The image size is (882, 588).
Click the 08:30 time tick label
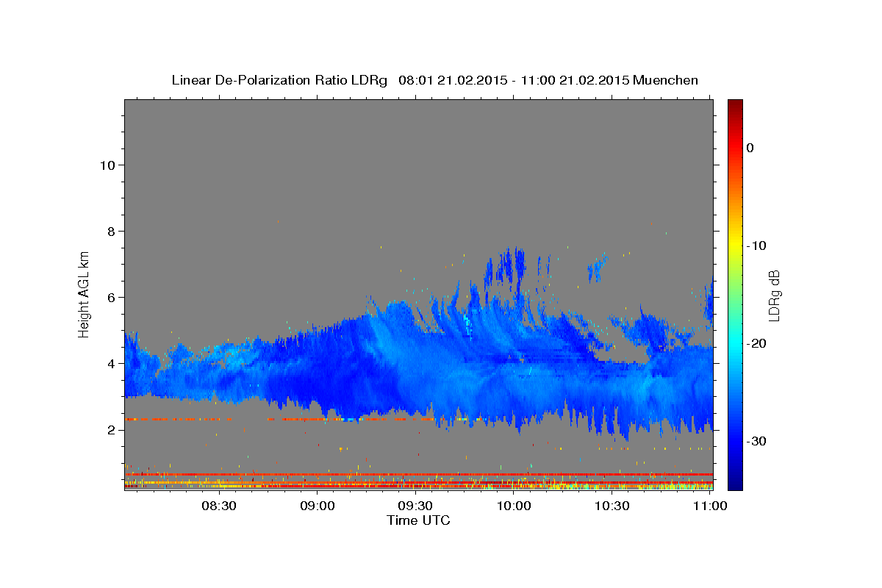tap(218, 506)
